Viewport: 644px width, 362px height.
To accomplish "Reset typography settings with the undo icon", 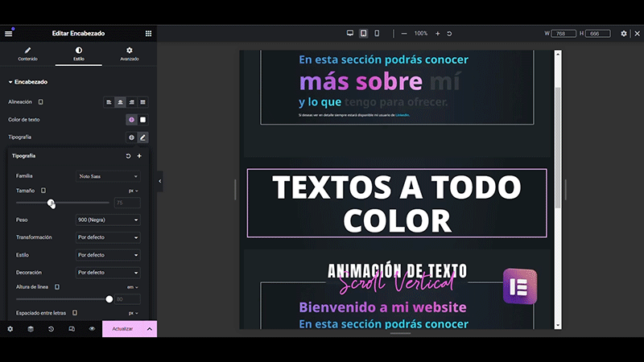I will [128, 156].
